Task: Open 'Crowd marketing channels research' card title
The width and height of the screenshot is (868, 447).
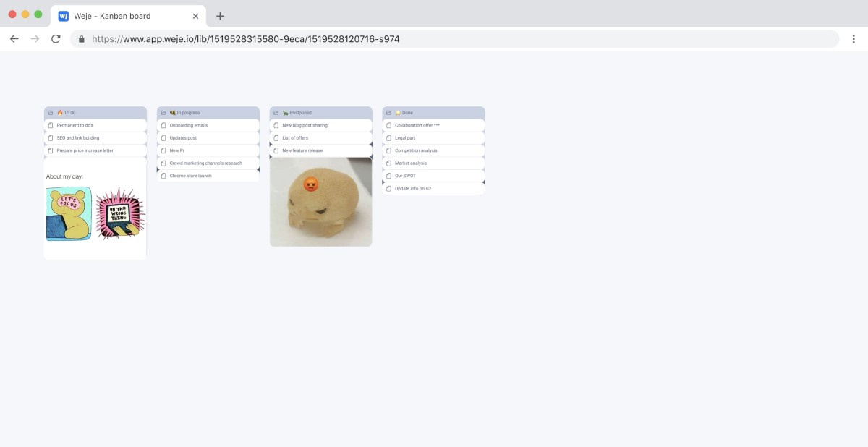Action: click(x=206, y=163)
